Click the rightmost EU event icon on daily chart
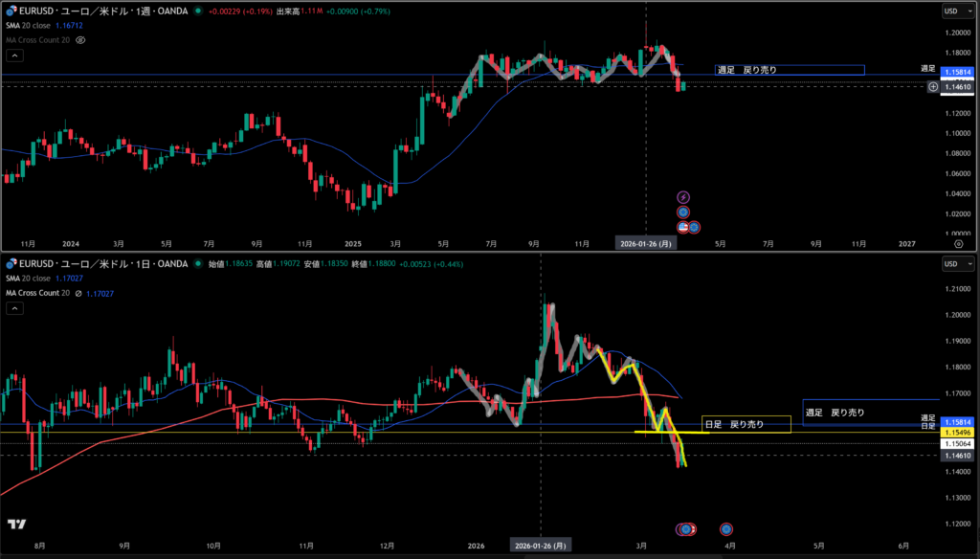The image size is (980, 559). [726, 528]
